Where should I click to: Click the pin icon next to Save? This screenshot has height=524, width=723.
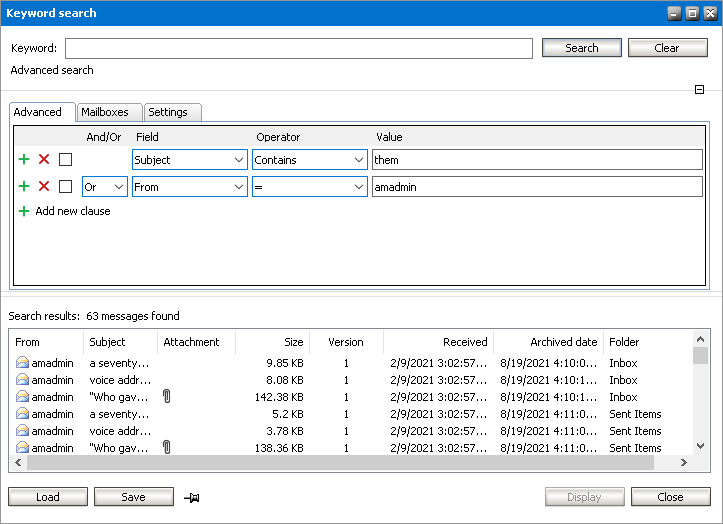pos(191,497)
